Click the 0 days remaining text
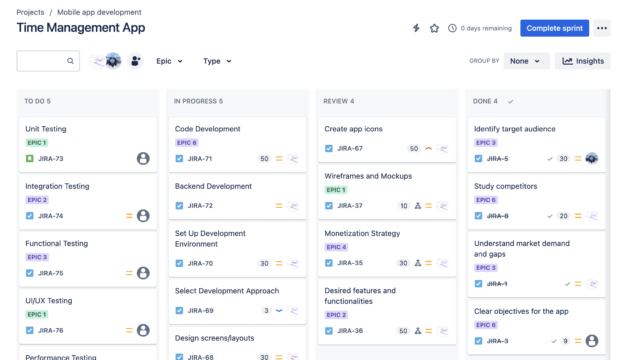This screenshot has height=360, width=619. pos(486,28)
